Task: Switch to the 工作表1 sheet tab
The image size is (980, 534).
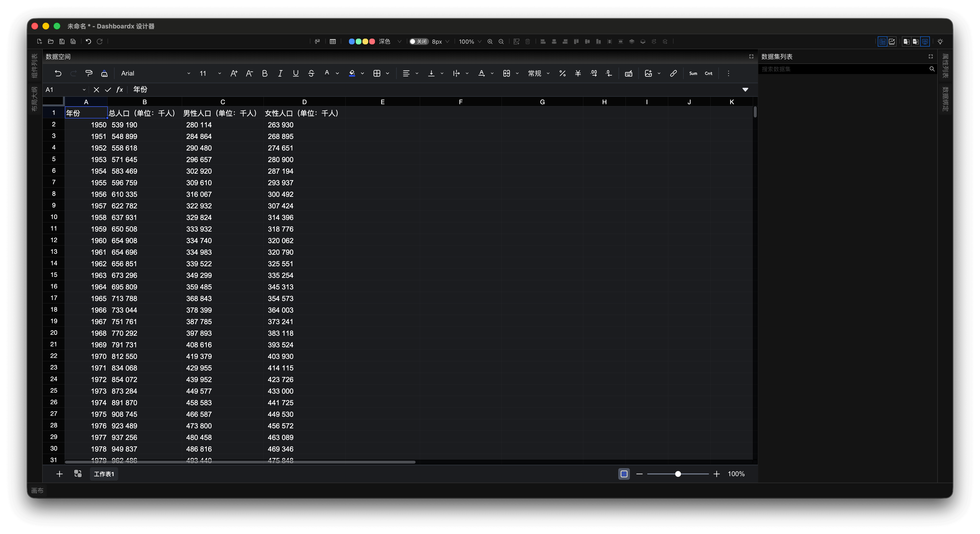Action: [104, 474]
